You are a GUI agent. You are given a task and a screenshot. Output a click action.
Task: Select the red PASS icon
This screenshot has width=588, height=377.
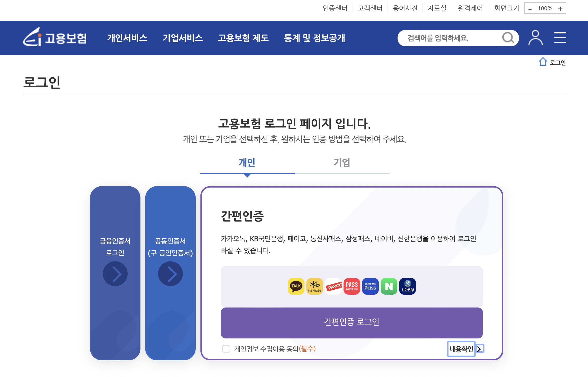click(352, 286)
